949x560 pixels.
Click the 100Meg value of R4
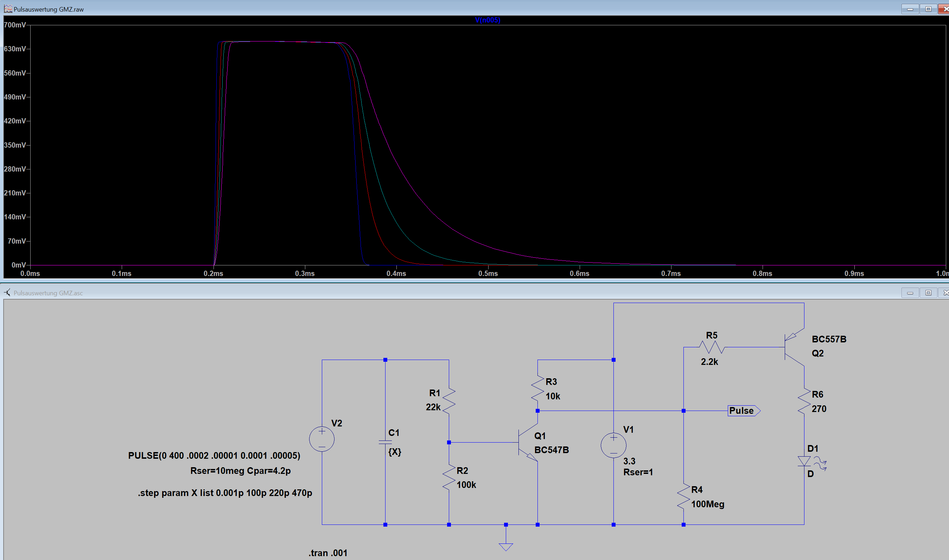708,504
